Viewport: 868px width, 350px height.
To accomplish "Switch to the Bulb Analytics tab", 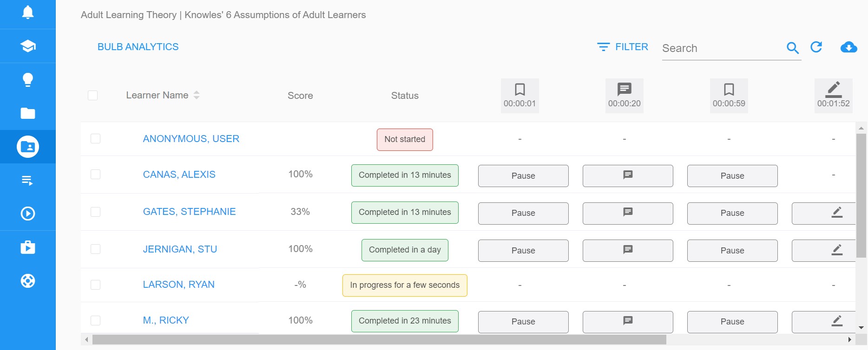I will pyautogui.click(x=138, y=47).
